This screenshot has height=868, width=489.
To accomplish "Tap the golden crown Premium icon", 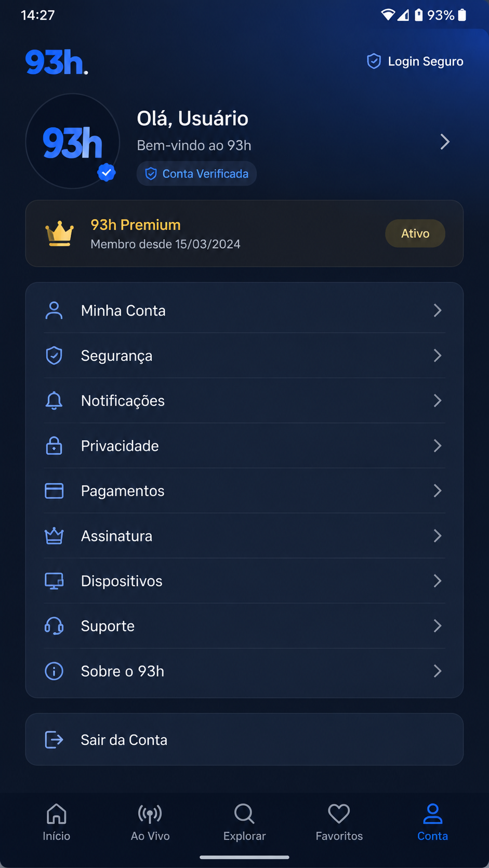I will pyautogui.click(x=60, y=234).
